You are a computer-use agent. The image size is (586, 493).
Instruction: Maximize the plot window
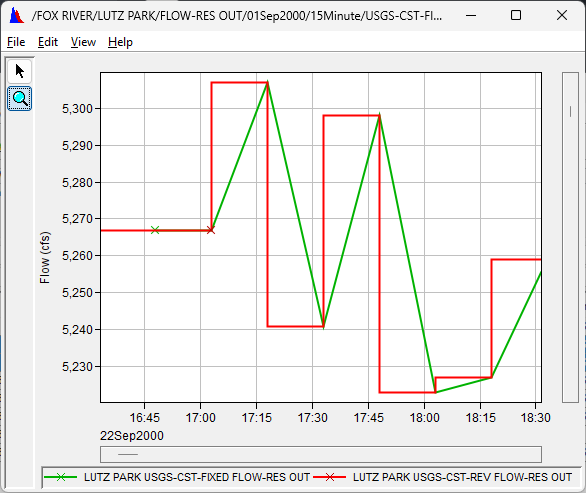coord(516,15)
